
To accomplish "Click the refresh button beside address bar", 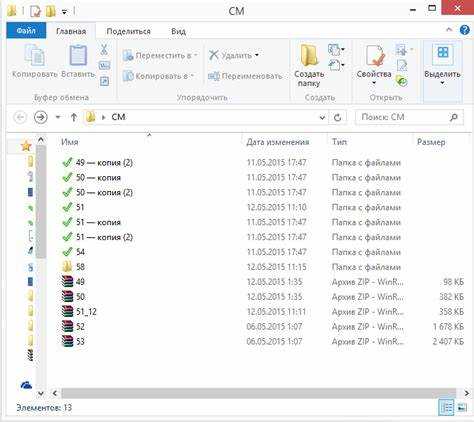I will [x=337, y=117].
